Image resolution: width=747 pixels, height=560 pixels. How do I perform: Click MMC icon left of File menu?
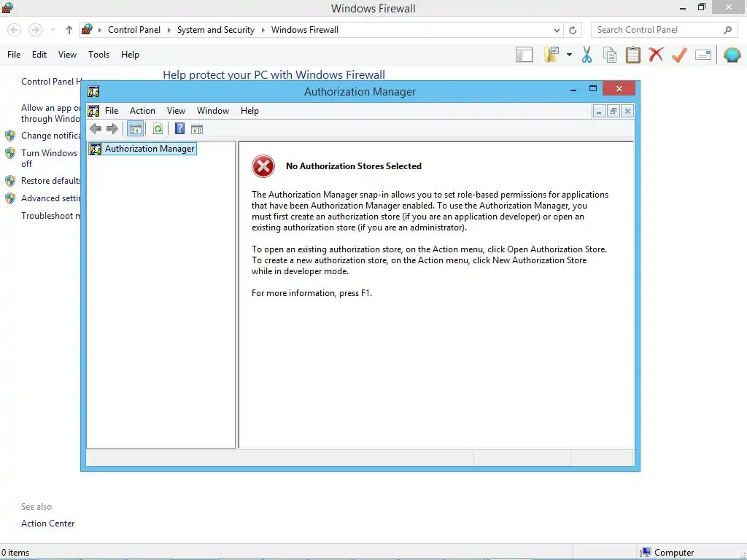click(x=93, y=111)
